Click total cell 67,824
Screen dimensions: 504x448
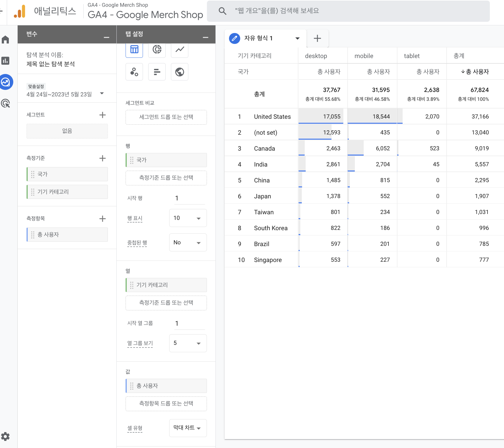480,90
